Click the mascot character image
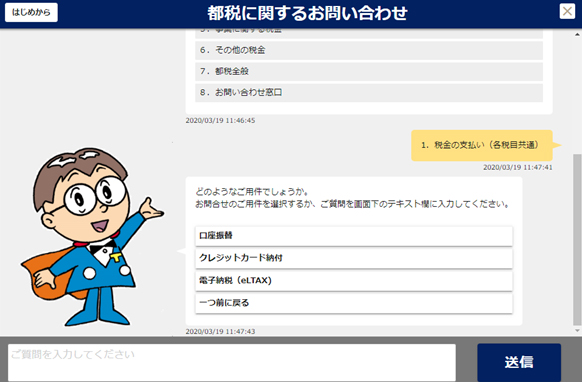The height and width of the screenshot is (390, 582). (x=92, y=237)
